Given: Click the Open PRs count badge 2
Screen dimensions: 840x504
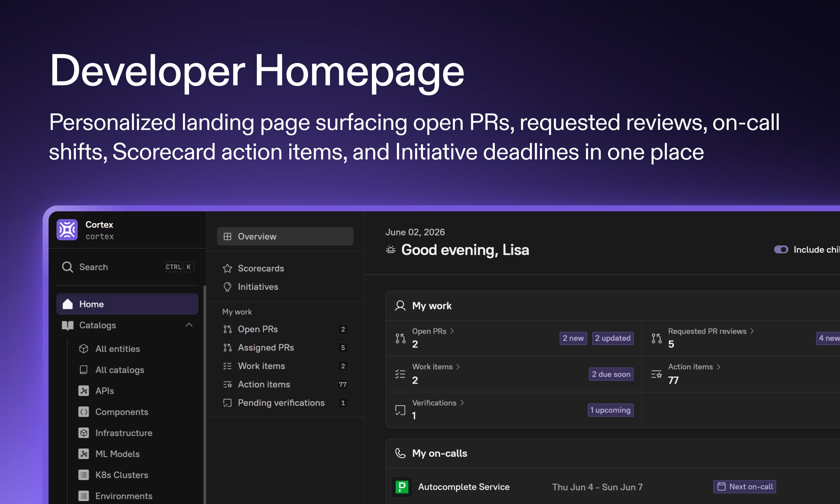Looking at the screenshot, I should pyautogui.click(x=343, y=329).
